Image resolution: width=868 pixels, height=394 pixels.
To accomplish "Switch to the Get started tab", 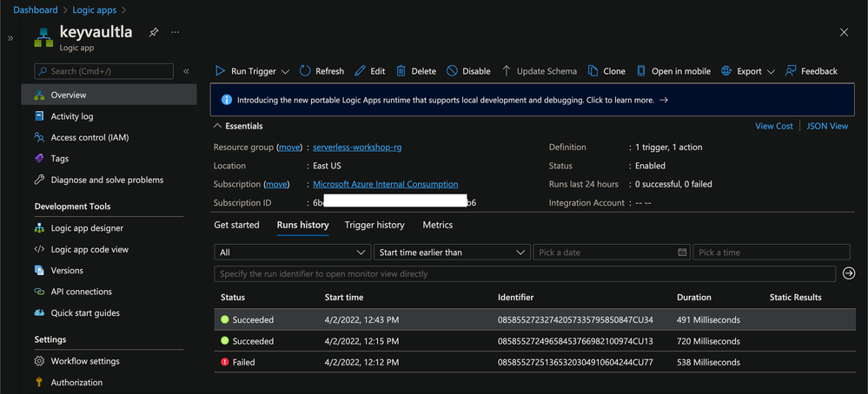I will click(236, 225).
